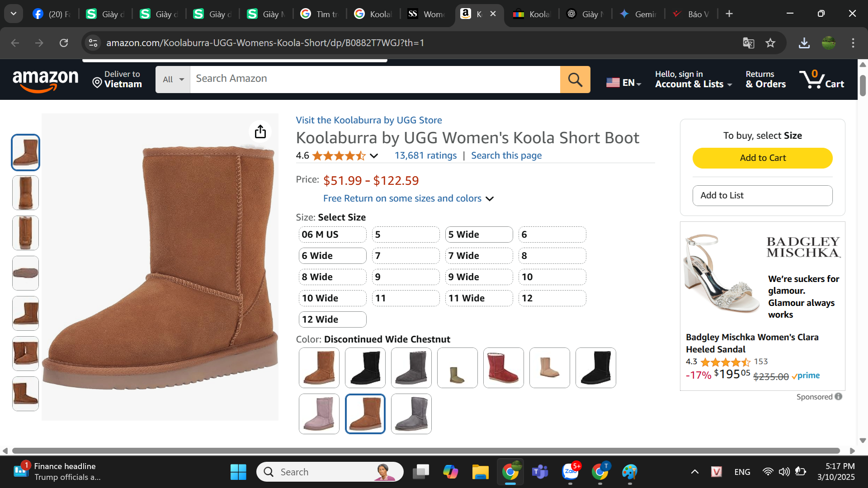The image size is (868, 488).
Task: Select size 7 Wide option
Action: click(478, 256)
